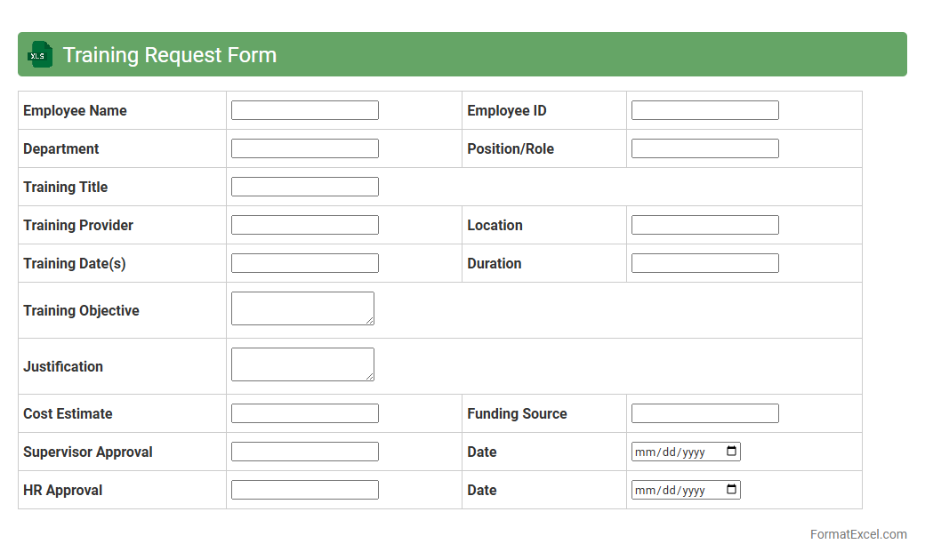
Task: Select the Cost Estimate input field
Action: click(x=304, y=413)
